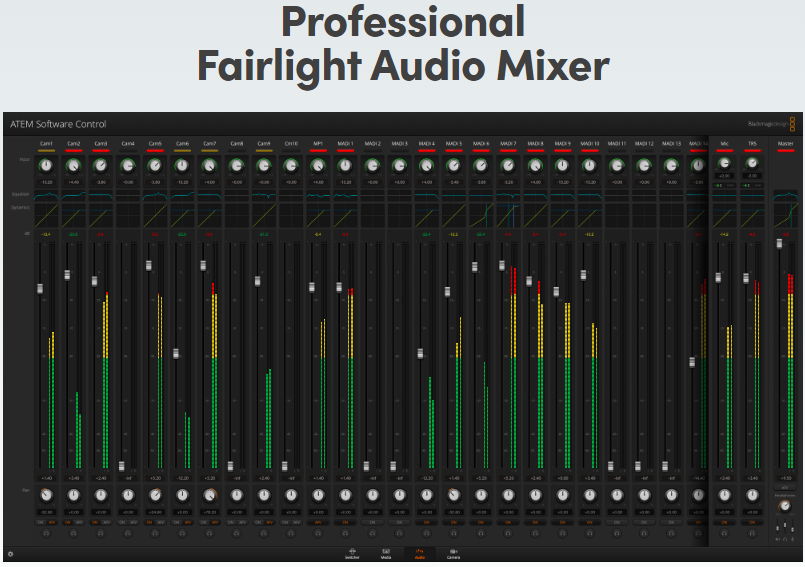Viewport: 805px width, 567px height.
Task: Click the MADI 7 fader handle
Action: coord(502,266)
